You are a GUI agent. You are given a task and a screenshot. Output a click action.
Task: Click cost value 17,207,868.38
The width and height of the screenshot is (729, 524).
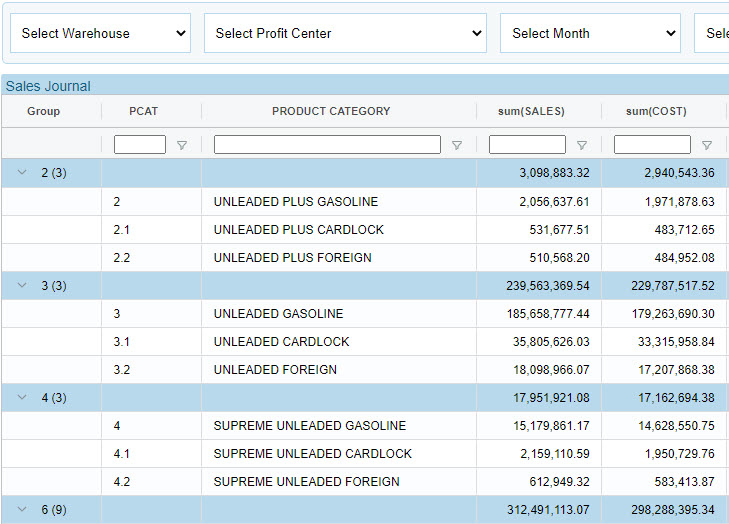[x=676, y=370]
